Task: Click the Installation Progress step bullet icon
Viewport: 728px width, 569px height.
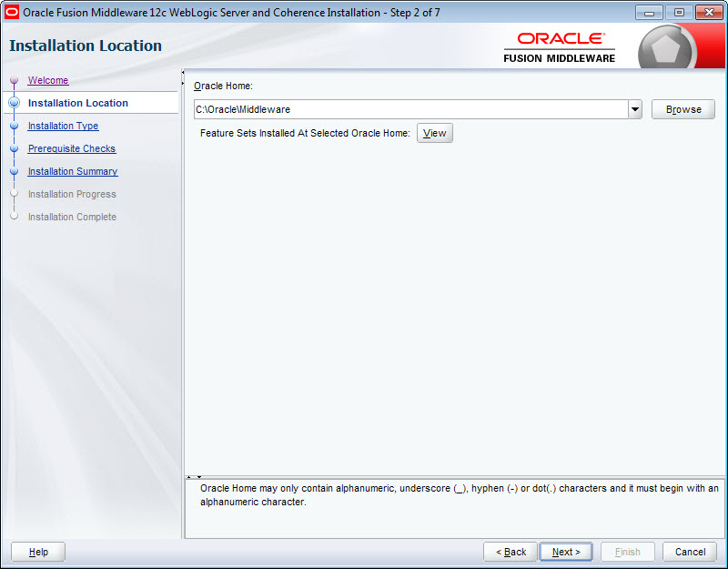Action: point(14,193)
